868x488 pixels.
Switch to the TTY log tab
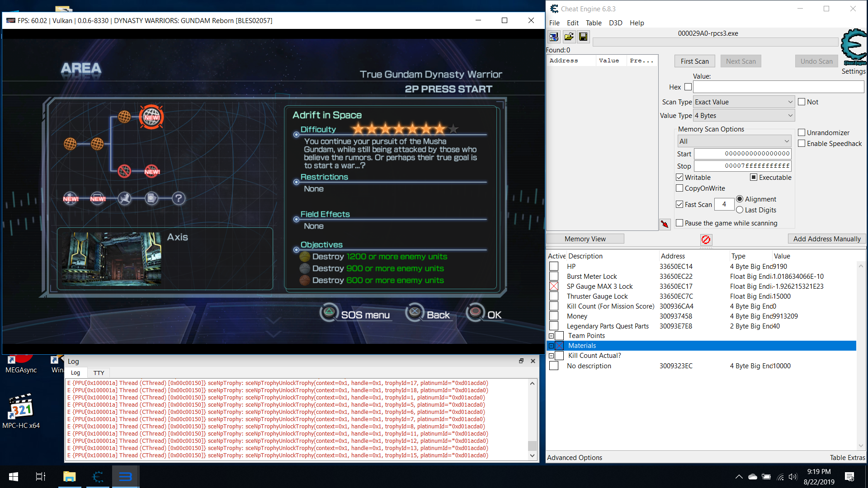(x=99, y=373)
